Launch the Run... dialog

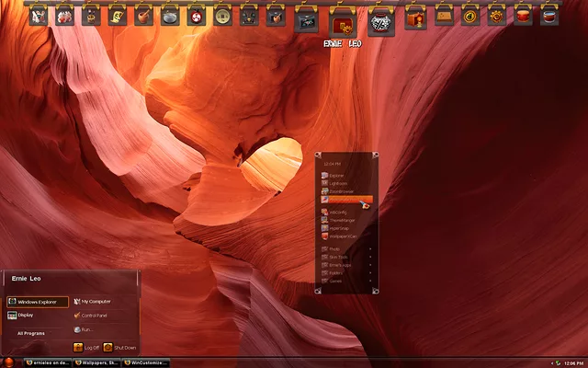(x=85, y=329)
